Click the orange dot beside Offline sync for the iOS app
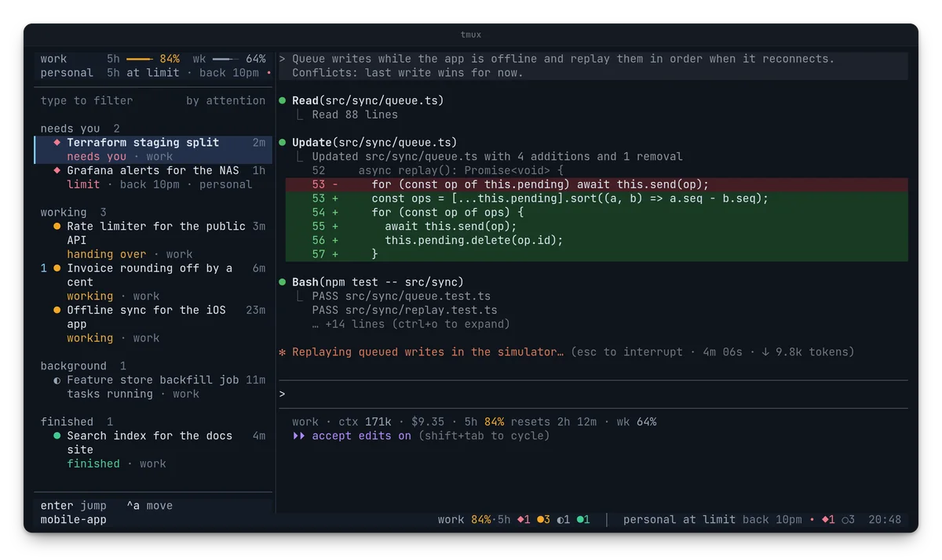 57,311
